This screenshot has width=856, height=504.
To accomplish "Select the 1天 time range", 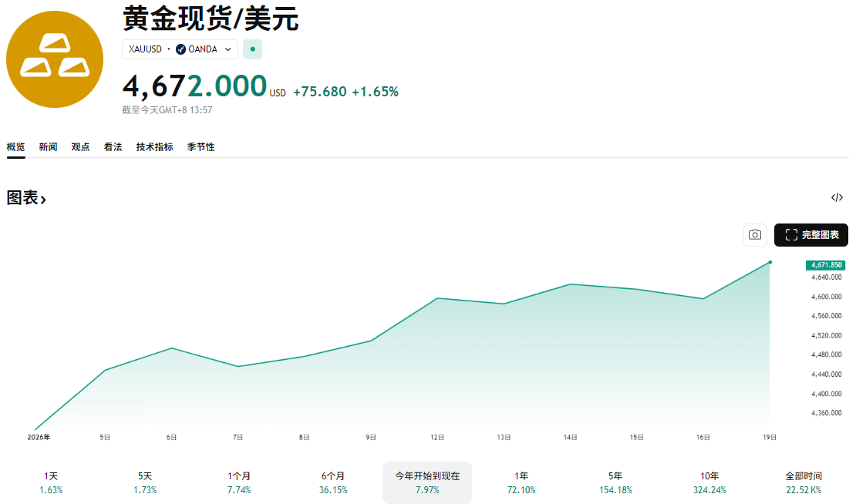I will pyautogui.click(x=49, y=482).
